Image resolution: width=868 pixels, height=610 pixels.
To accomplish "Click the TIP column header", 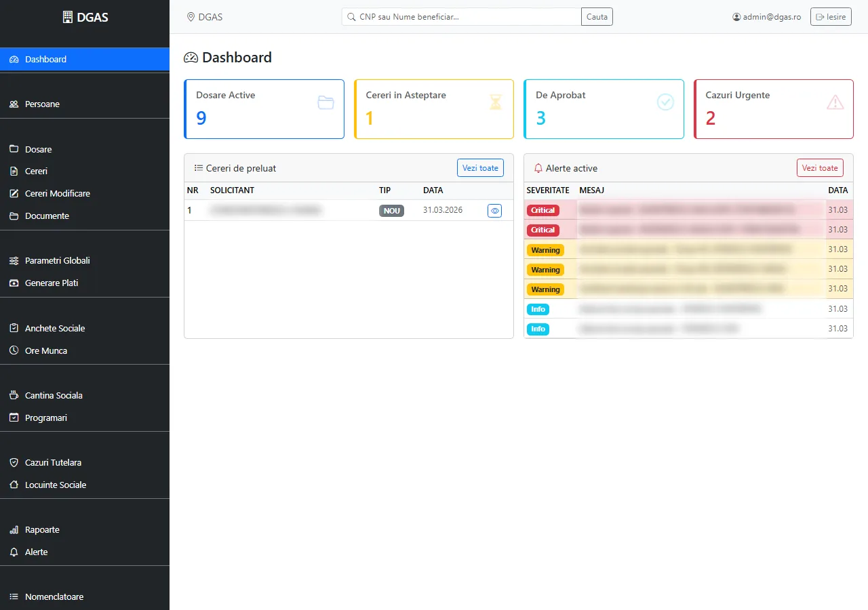I will (x=385, y=190).
